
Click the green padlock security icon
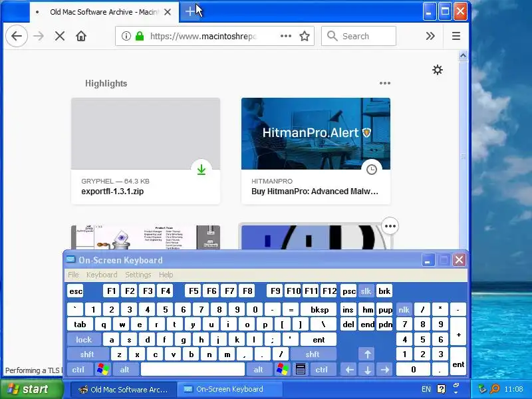click(x=140, y=36)
